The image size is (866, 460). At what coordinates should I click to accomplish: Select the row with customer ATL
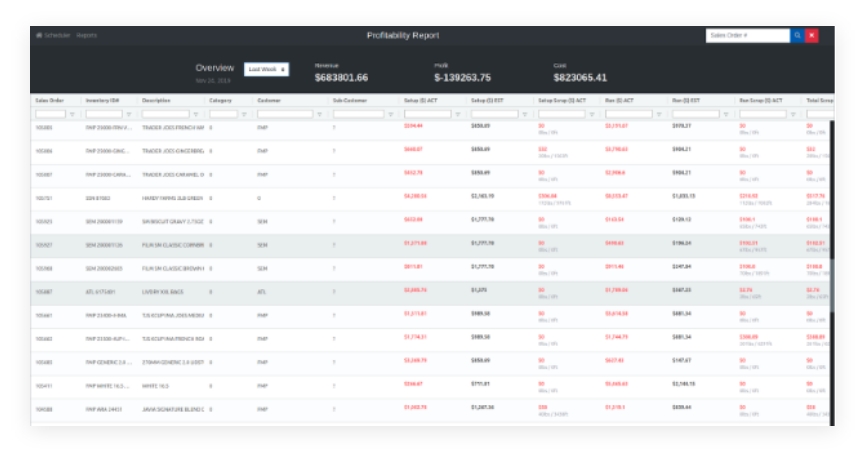430,293
